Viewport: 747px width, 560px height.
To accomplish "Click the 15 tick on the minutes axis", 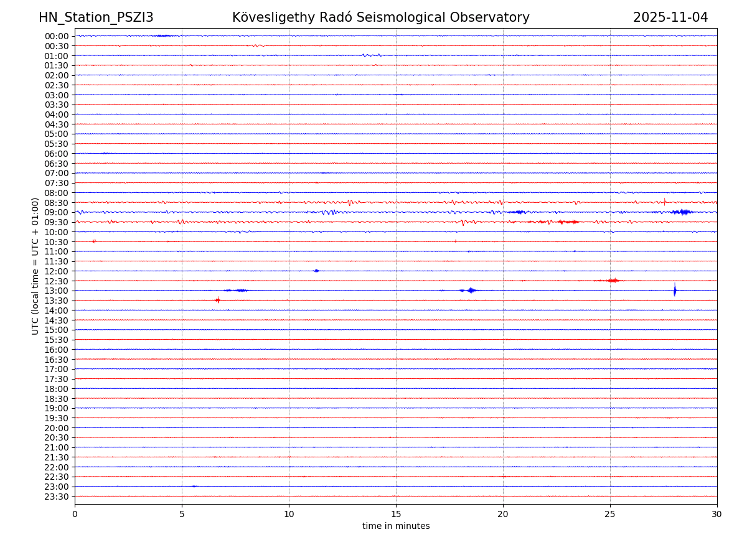I will (396, 514).
